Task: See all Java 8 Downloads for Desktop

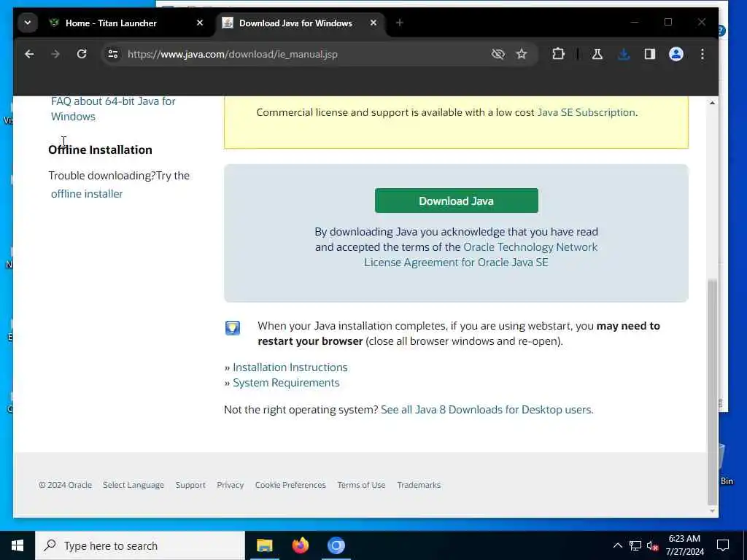Action: coord(487,410)
